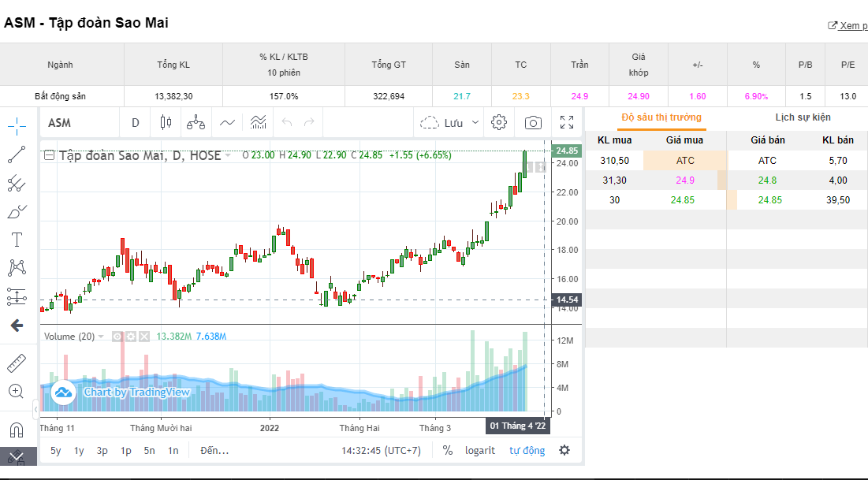
Task: Select the trend line drawing tool
Action: click(17, 154)
